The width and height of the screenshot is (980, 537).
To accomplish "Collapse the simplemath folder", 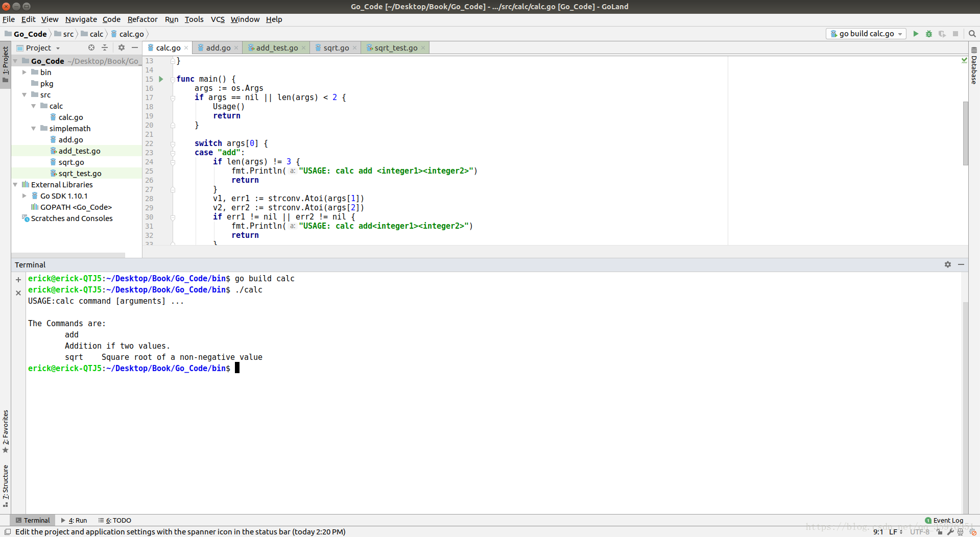I will (x=34, y=129).
